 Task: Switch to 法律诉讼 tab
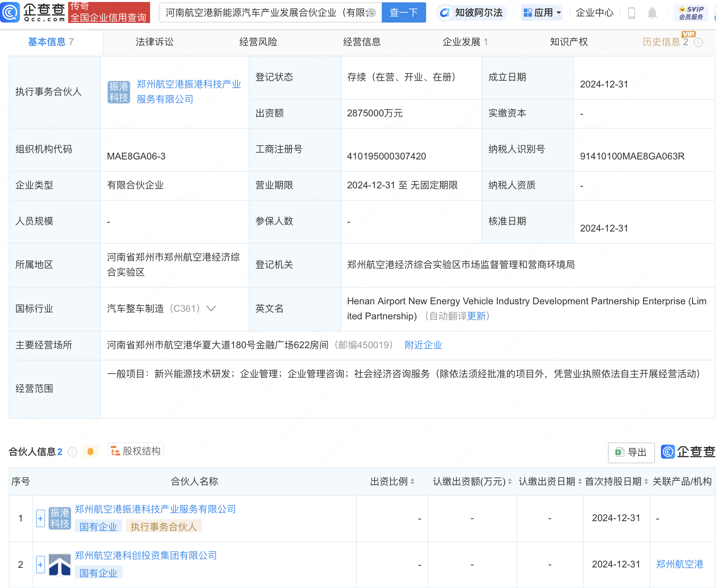[x=155, y=42]
